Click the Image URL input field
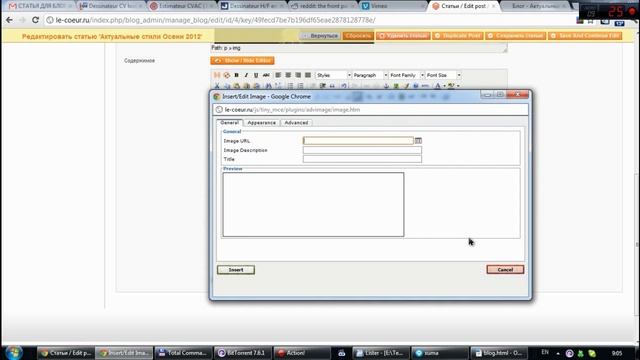 click(358, 141)
